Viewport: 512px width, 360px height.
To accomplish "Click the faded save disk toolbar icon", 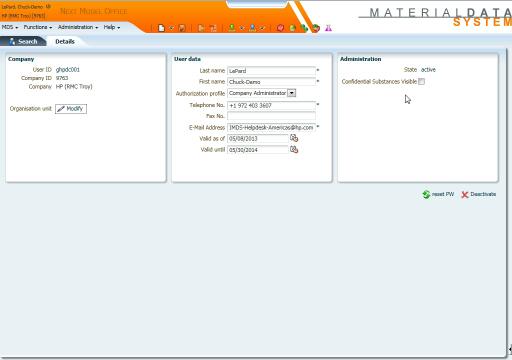I will [182, 28].
